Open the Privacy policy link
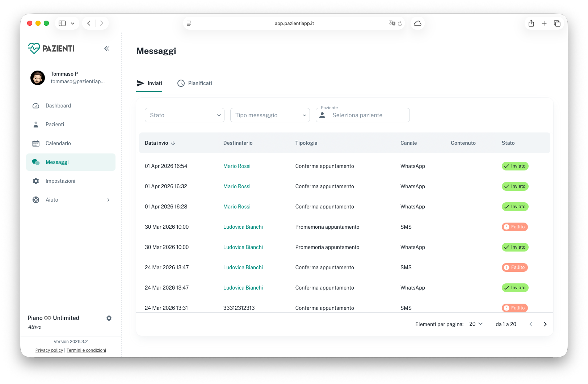The height and width of the screenshot is (384, 588). point(49,350)
